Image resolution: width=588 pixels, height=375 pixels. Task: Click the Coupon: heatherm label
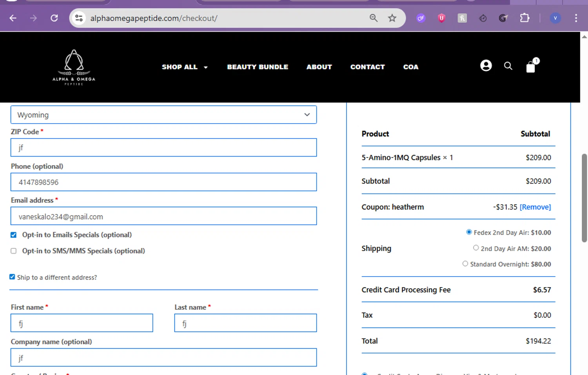click(393, 207)
